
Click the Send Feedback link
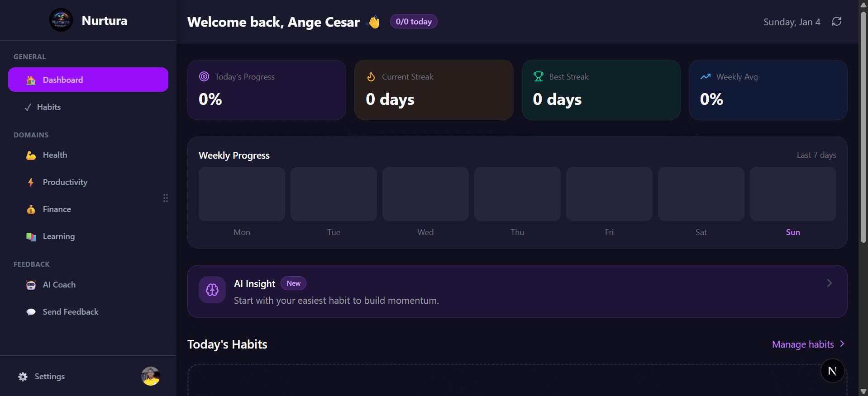click(70, 312)
